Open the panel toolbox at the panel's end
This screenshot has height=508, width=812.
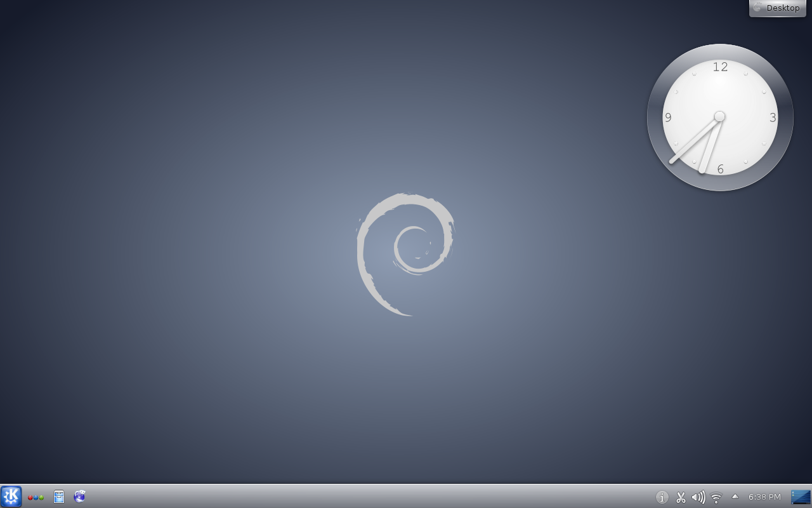tap(801, 497)
